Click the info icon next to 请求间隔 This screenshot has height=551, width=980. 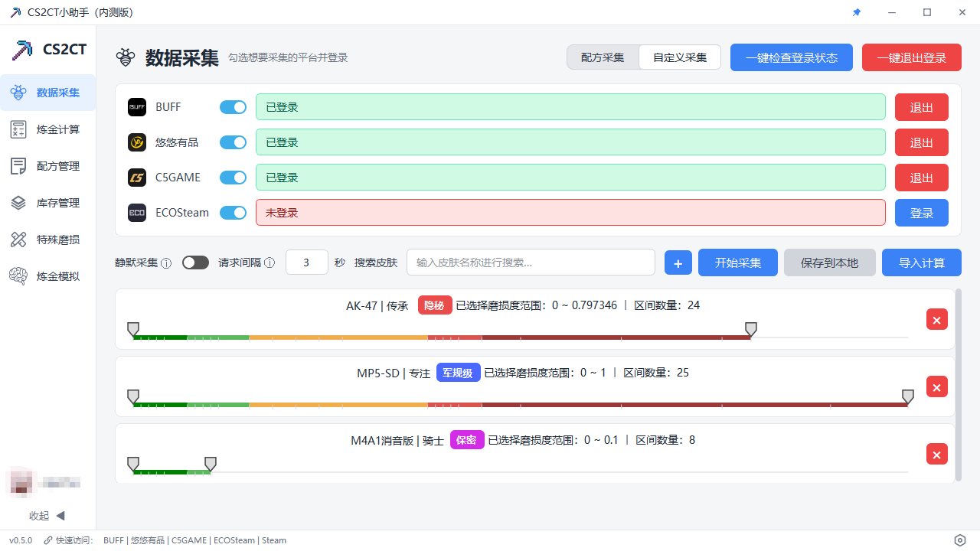tap(269, 263)
